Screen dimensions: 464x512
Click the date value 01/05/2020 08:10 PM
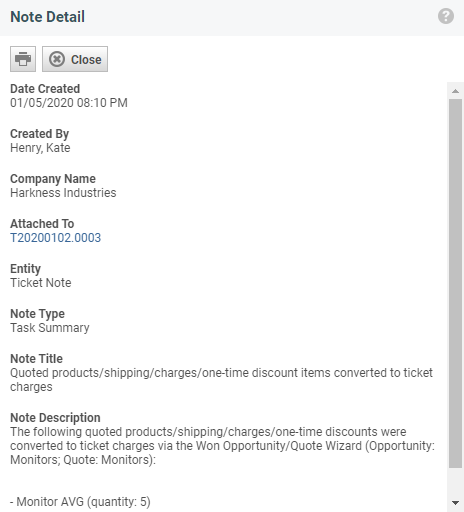[x=69, y=103]
